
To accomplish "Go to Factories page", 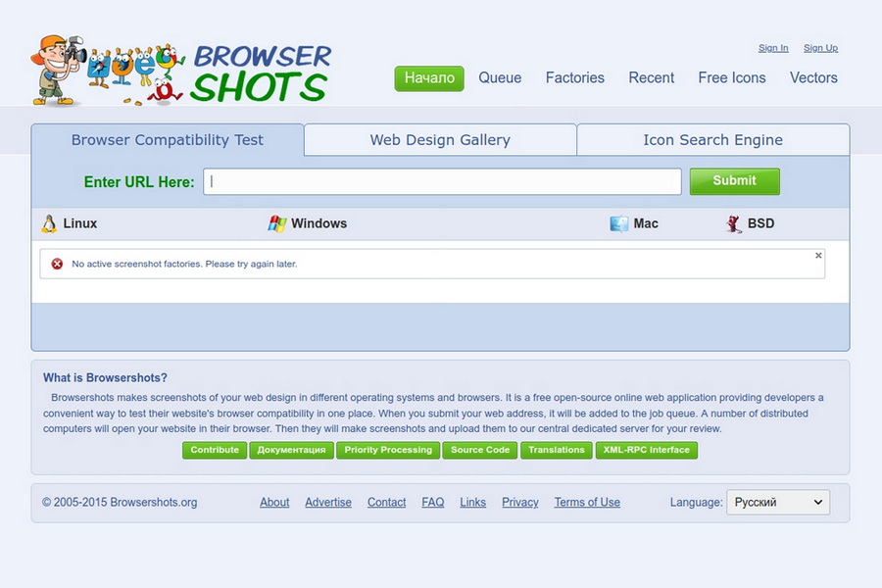I will tap(574, 77).
